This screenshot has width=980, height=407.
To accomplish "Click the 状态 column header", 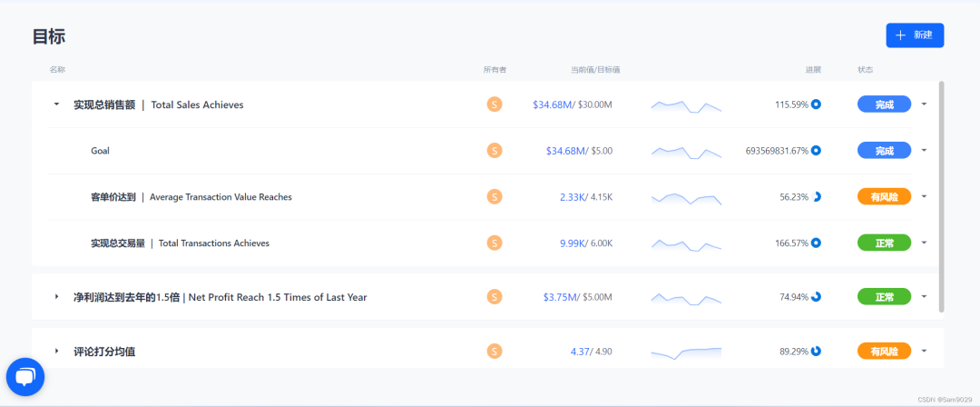I will pos(866,70).
